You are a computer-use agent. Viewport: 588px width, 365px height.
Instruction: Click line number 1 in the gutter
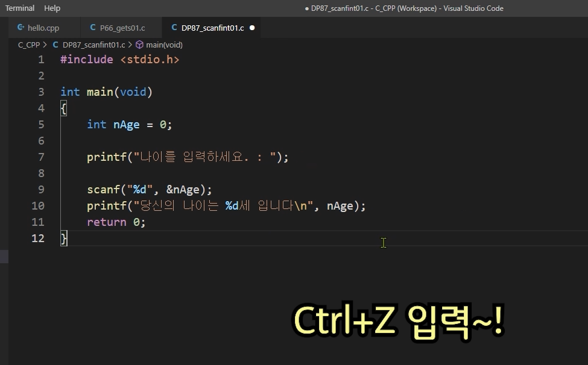click(x=41, y=60)
